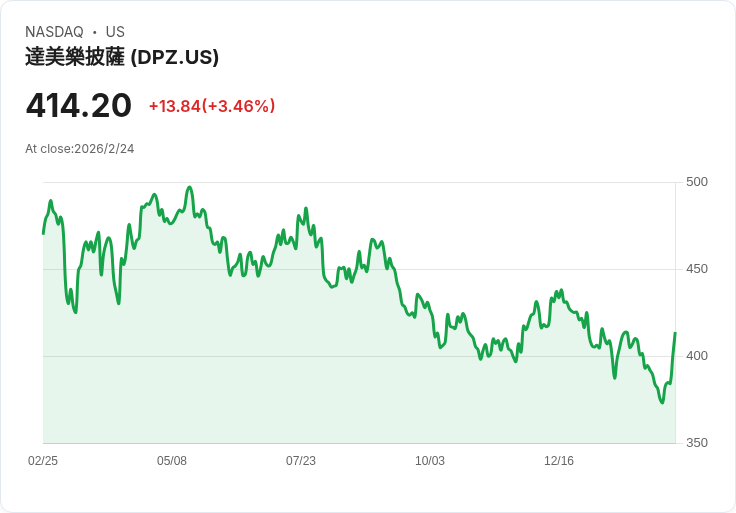The image size is (736, 513).
Task: Click the 07/23 date axis label
Action: pos(301,460)
